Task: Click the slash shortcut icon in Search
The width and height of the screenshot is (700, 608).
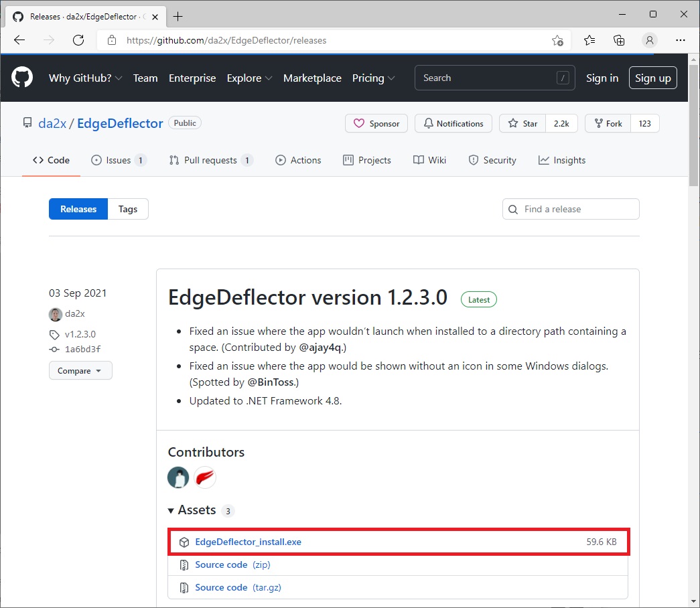Action: 563,78
